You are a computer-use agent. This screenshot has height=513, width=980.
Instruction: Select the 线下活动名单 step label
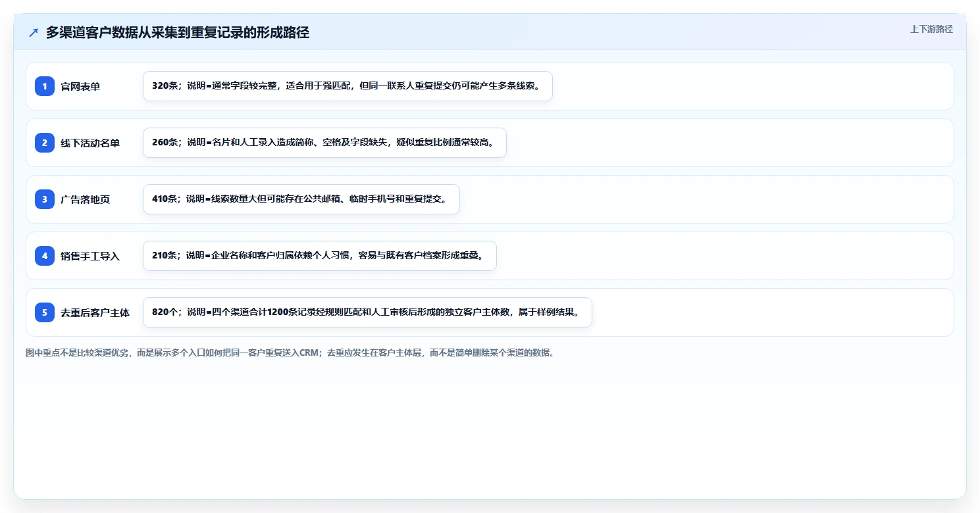pyautogui.click(x=90, y=143)
